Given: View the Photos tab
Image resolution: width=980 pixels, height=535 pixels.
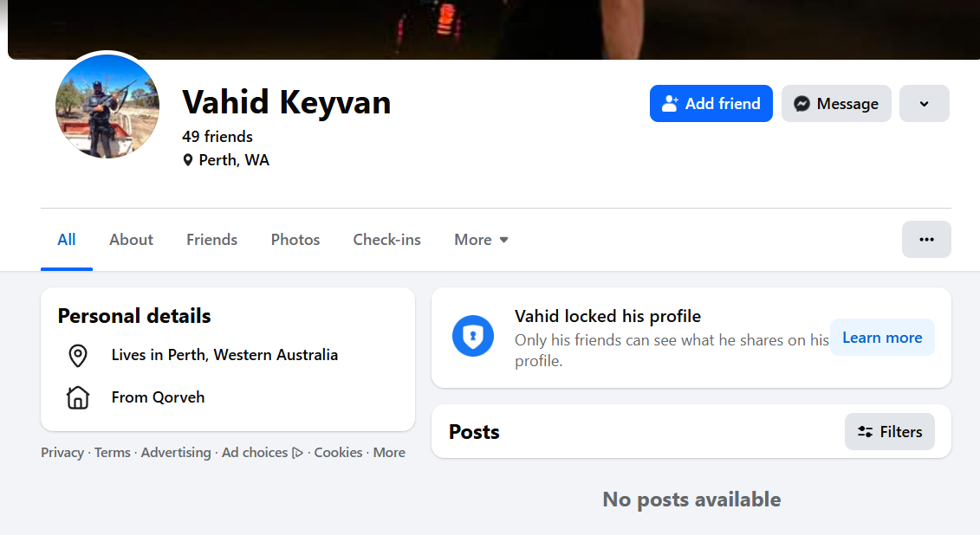Looking at the screenshot, I should (295, 240).
